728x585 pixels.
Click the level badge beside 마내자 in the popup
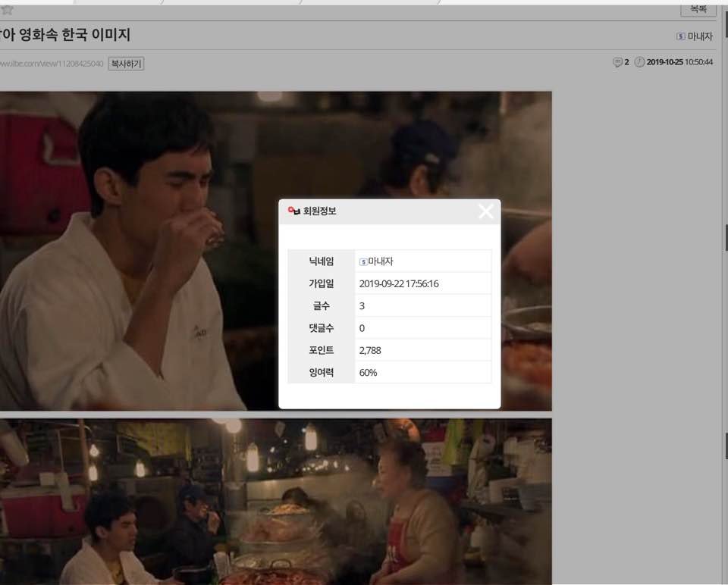(x=363, y=261)
